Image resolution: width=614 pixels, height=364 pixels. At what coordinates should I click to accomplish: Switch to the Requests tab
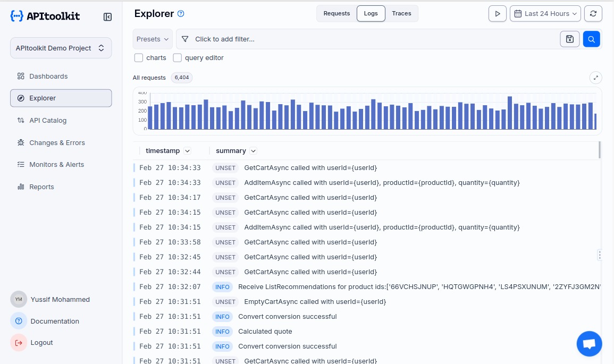coord(337,13)
